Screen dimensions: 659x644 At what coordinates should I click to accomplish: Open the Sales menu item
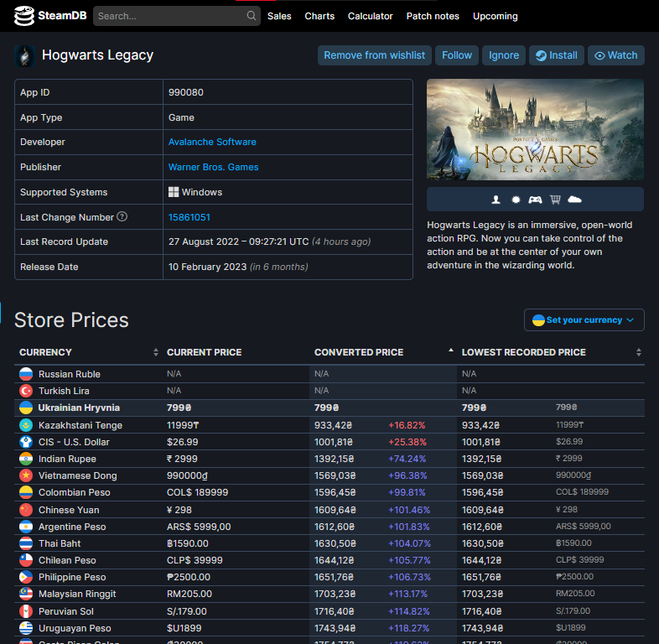coord(279,16)
